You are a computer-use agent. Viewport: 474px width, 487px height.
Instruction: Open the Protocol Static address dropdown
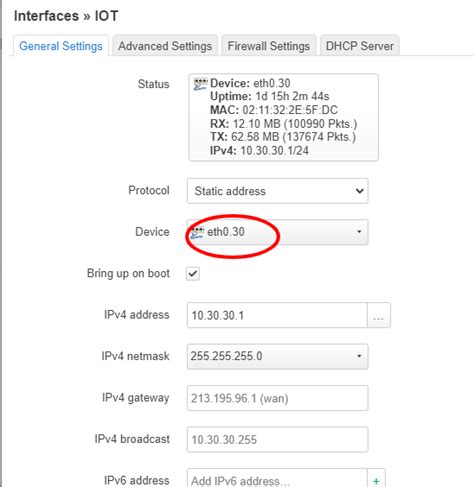point(277,191)
